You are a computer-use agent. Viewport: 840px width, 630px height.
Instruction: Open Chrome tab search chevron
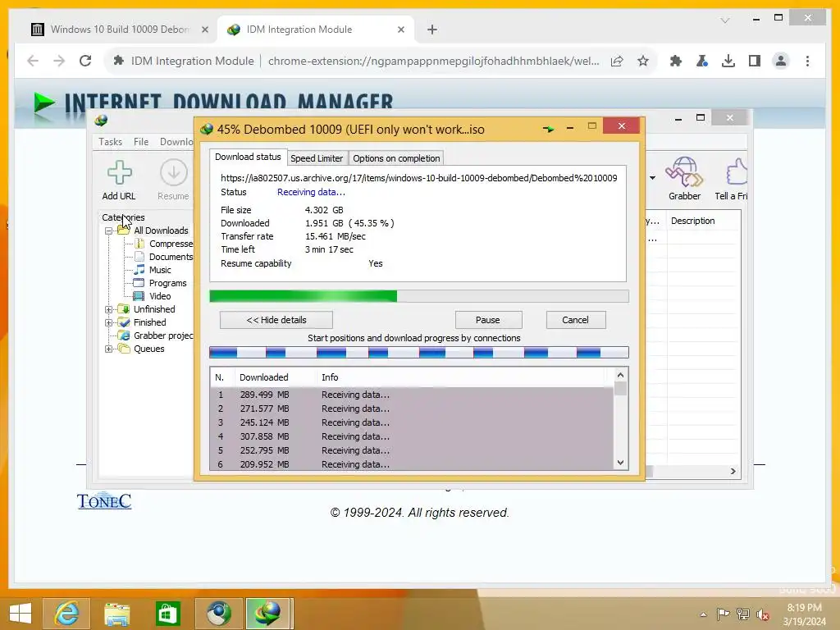click(x=725, y=21)
